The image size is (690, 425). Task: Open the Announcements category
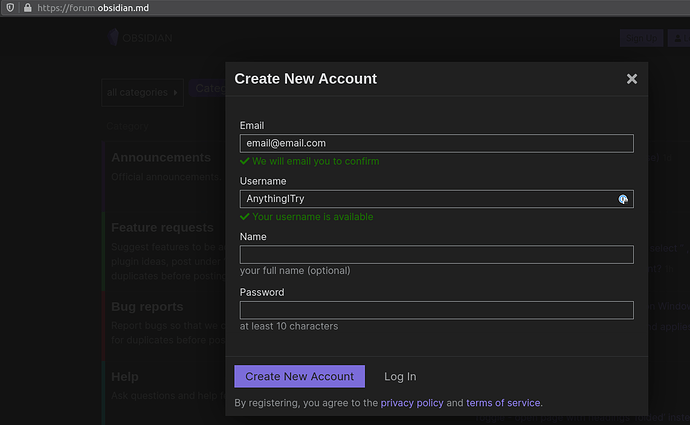tap(161, 158)
